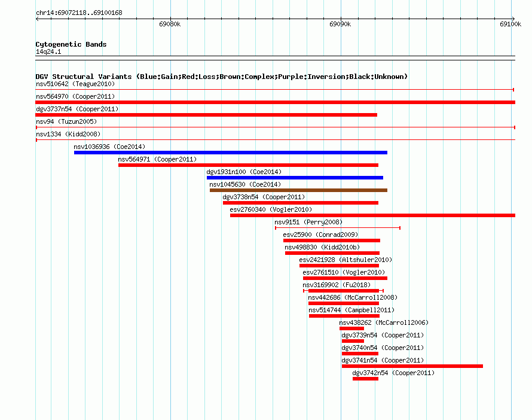The width and height of the screenshot is (532, 420).
Task: Click the nsv3169902 red bar with whiskers
Action: pos(343,291)
